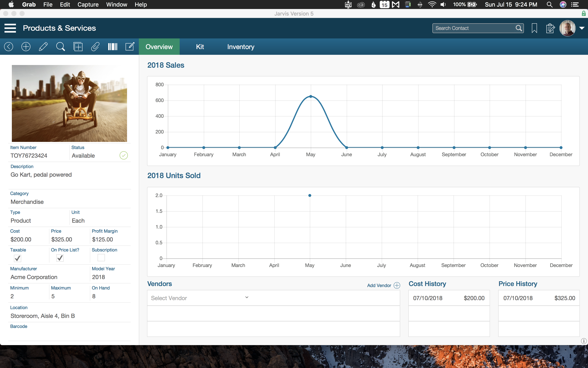Open the Help menu
Image resolution: width=588 pixels, height=368 pixels.
click(141, 4)
